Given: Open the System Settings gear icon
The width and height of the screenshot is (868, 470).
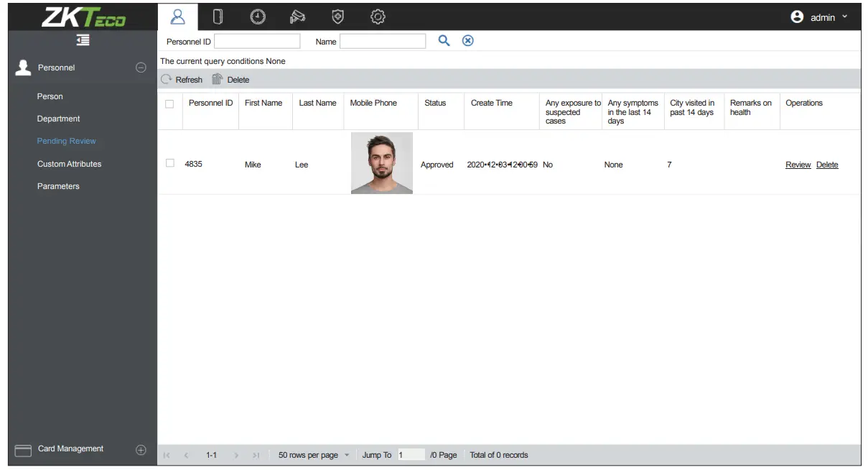Looking at the screenshot, I should [x=378, y=17].
